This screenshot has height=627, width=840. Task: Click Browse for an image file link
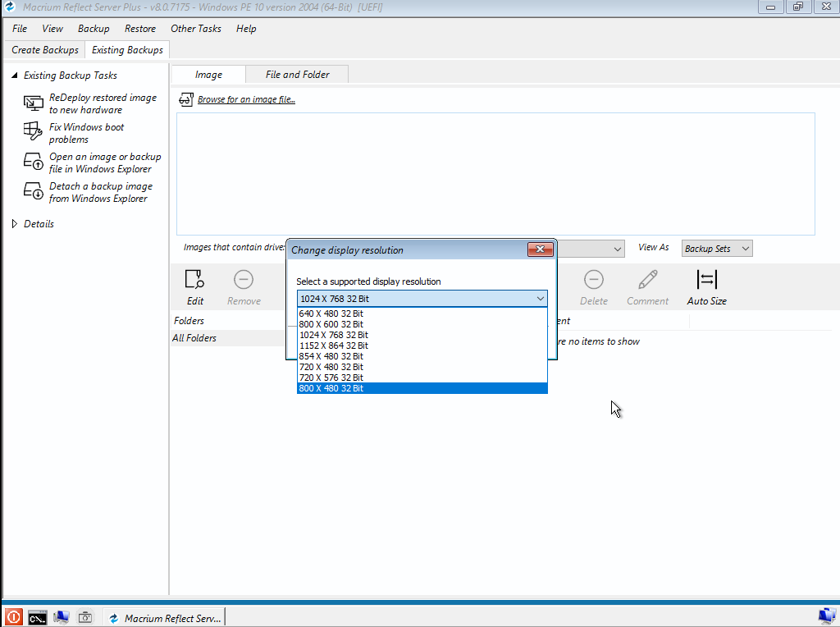click(246, 100)
